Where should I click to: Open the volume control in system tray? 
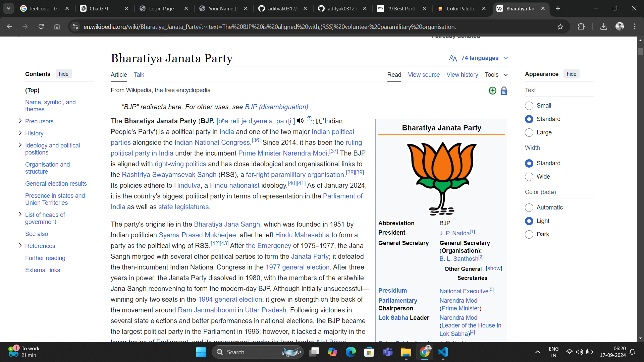tap(579, 352)
